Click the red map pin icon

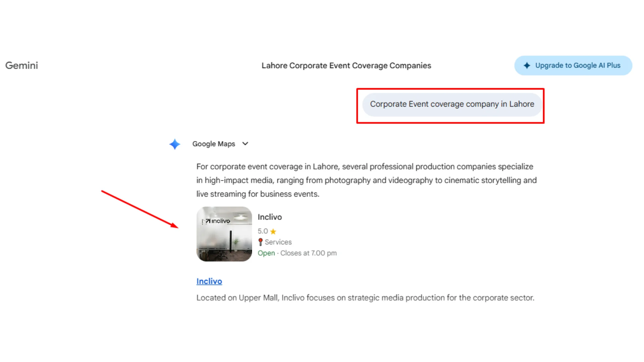pos(260,242)
